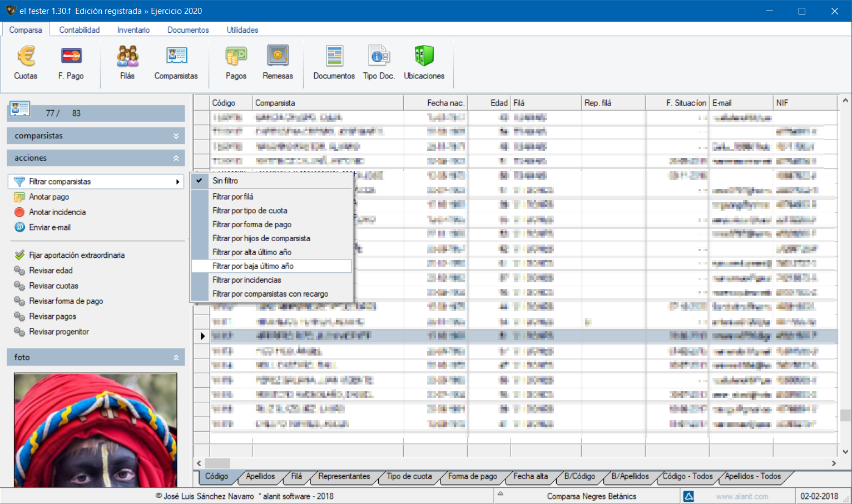Click the Enviar e-mail action

(49, 227)
